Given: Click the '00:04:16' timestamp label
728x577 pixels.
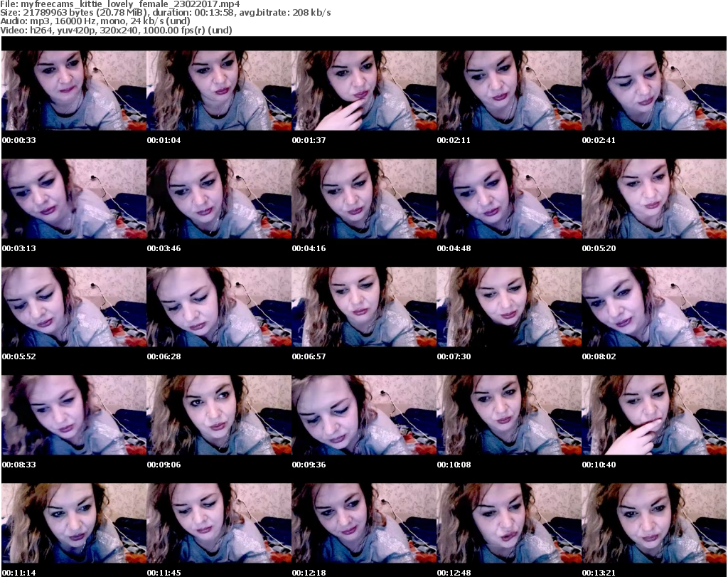Looking at the screenshot, I should [x=309, y=248].
